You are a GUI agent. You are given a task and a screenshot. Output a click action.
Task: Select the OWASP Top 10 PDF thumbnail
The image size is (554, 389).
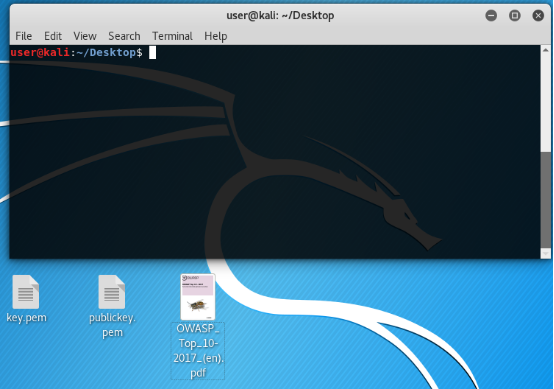[x=198, y=297]
